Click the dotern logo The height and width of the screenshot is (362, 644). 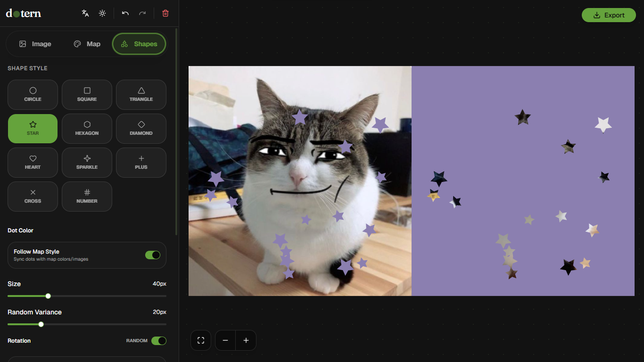pos(24,13)
